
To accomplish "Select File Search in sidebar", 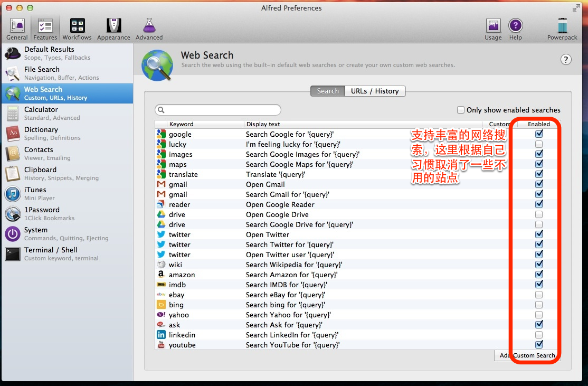I will click(67, 73).
